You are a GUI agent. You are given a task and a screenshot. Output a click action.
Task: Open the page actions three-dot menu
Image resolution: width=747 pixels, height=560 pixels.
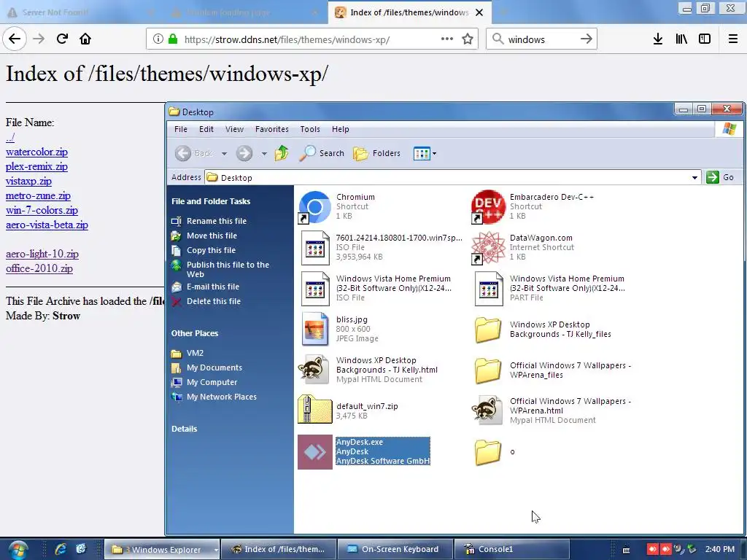[447, 39]
